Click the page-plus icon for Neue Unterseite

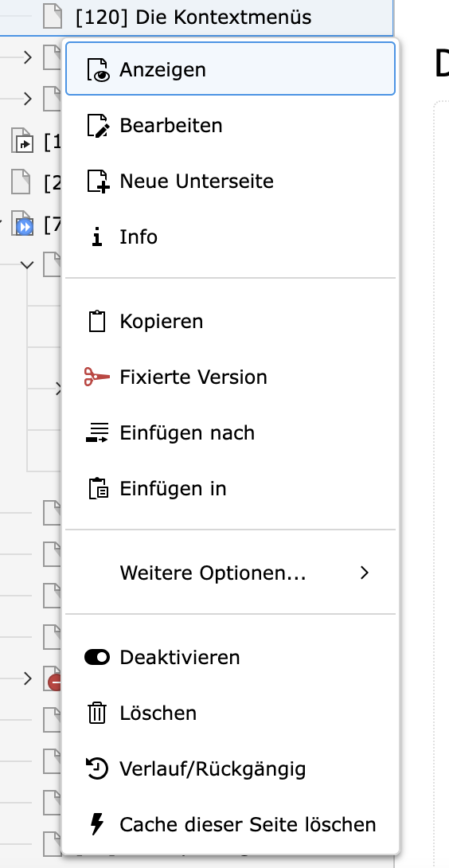pos(98,182)
